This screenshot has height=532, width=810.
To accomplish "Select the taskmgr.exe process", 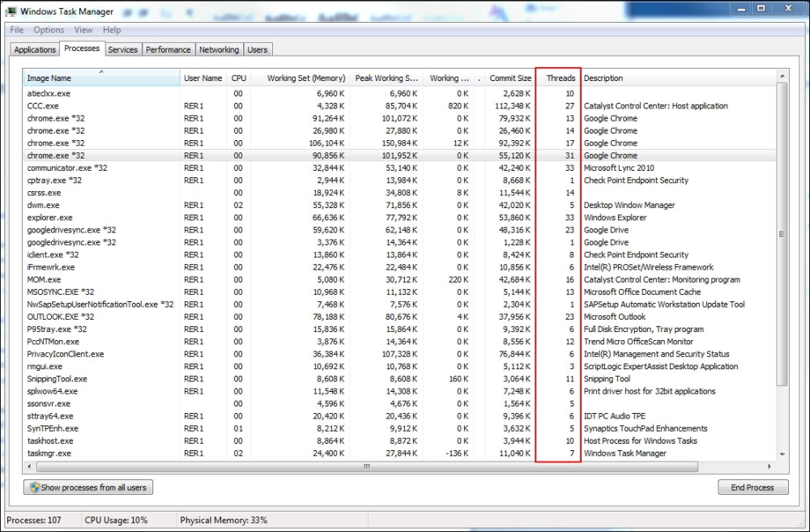I will [400, 453].
